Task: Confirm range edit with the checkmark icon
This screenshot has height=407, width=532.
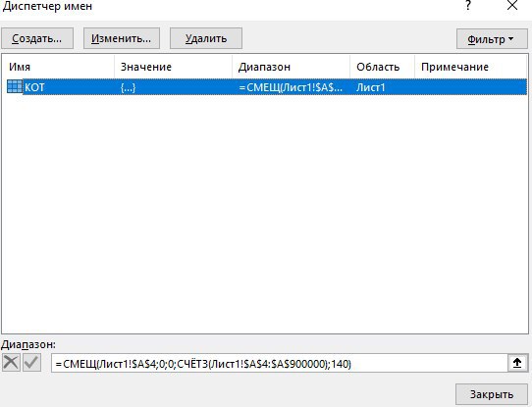Action: pos(31,362)
